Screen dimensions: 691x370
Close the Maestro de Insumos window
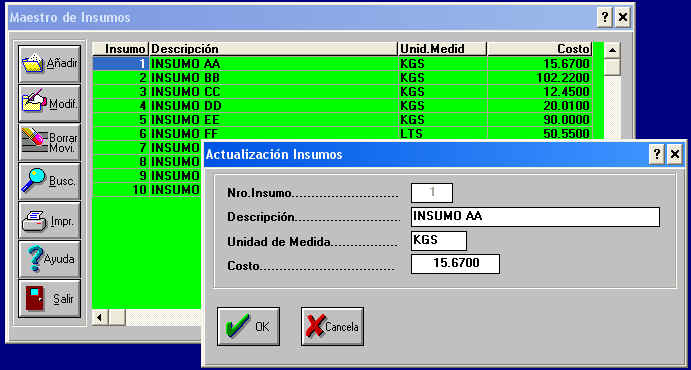622,18
